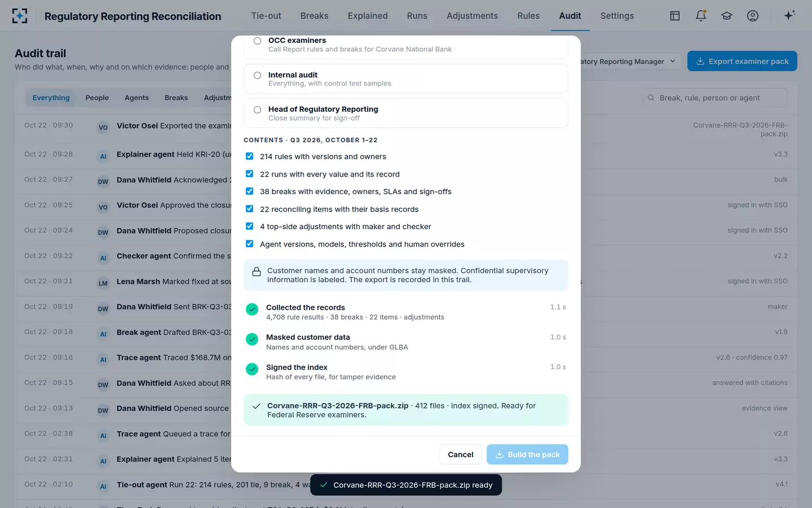Click the AI avatar beside Explainer agent Held KRI-20
Screen dimensions: 812x508
(103, 156)
